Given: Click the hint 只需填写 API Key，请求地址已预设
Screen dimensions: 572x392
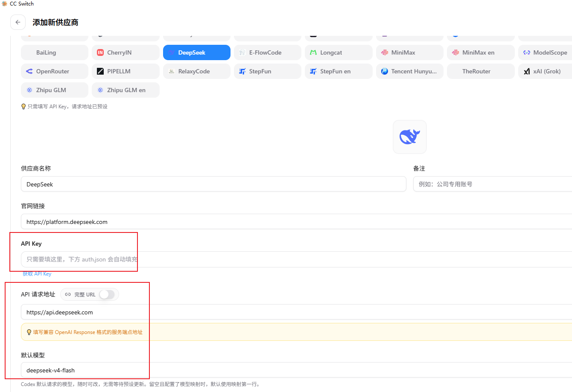Looking at the screenshot, I should (x=67, y=107).
